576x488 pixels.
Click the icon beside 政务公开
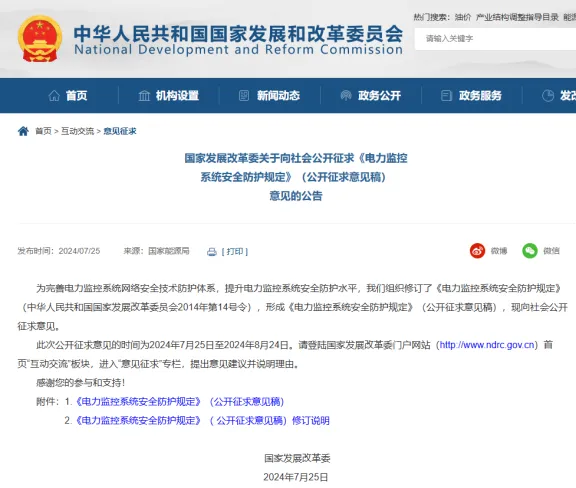coord(346,96)
